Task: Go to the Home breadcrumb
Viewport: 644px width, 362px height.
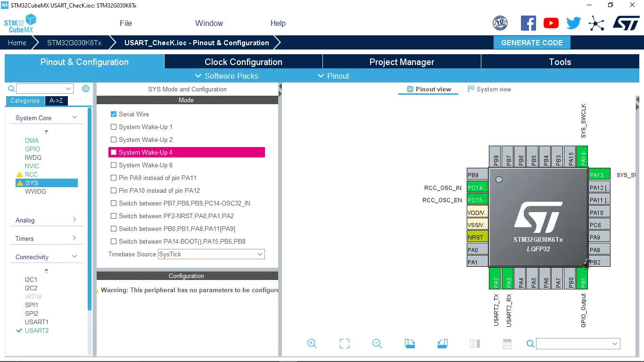Action: [17, 42]
